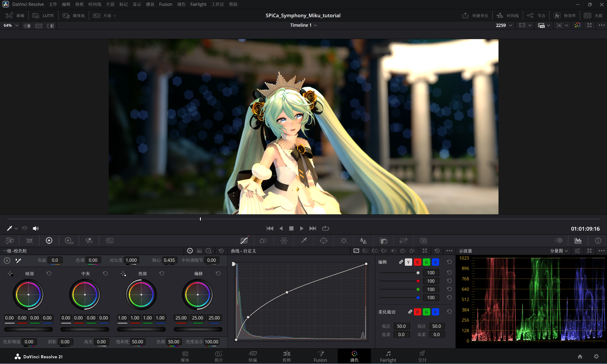Screen dimensions: 607x364
Task: Toggle the red curve channel button
Action: click(418, 262)
